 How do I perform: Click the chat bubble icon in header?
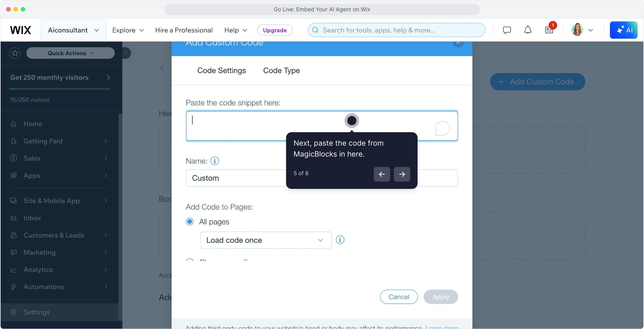(x=507, y=30)
